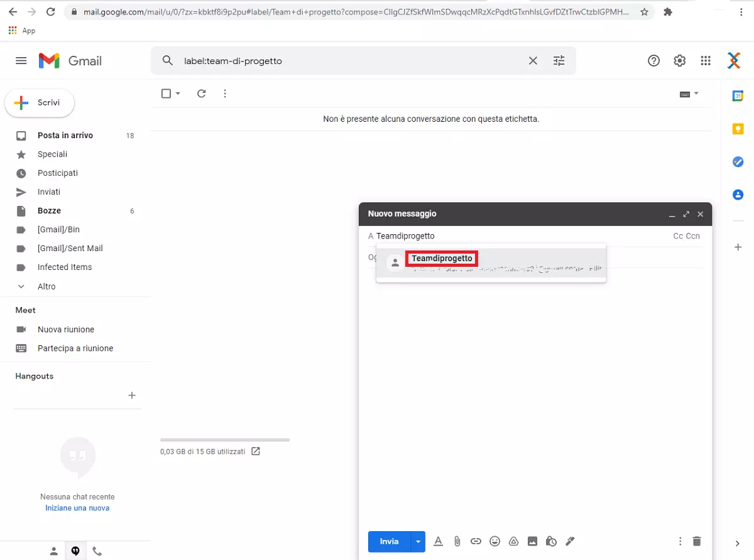Open more send options arrow next to Invia
This screenshot has height=560, width=754.
click(x=418, y=541)
